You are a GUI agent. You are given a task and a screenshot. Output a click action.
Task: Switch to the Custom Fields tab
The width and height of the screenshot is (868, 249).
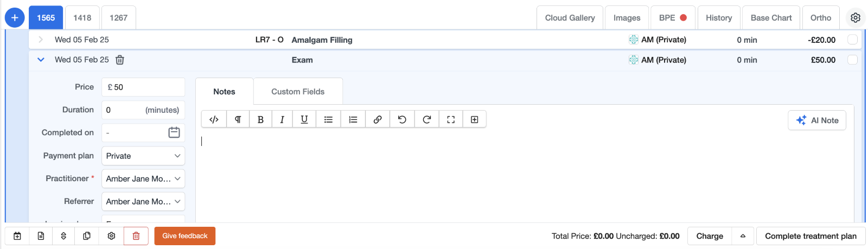tap(298, 92)
